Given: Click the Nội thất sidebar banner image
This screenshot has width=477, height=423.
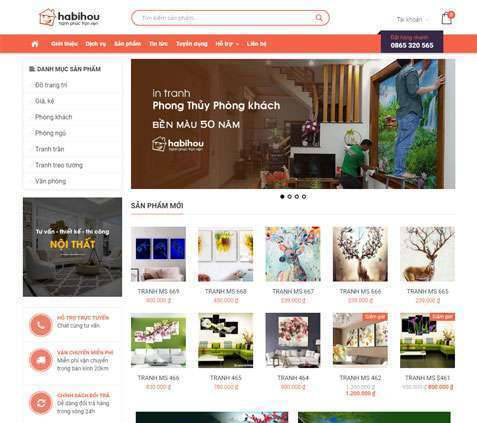Looking at the screenshot, I should [x=72, y=247].
